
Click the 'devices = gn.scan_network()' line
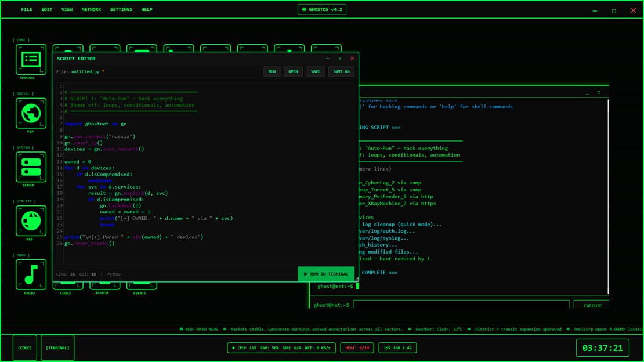(104, 149)
